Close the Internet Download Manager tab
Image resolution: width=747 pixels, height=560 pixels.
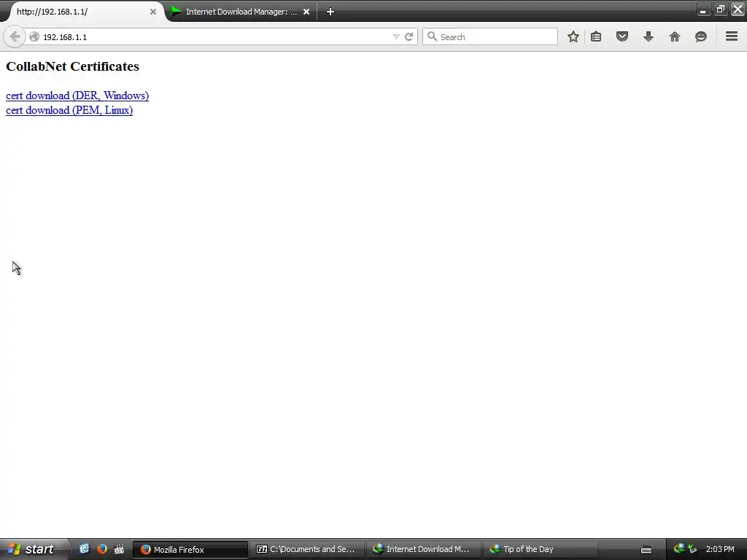coord(306,12)
